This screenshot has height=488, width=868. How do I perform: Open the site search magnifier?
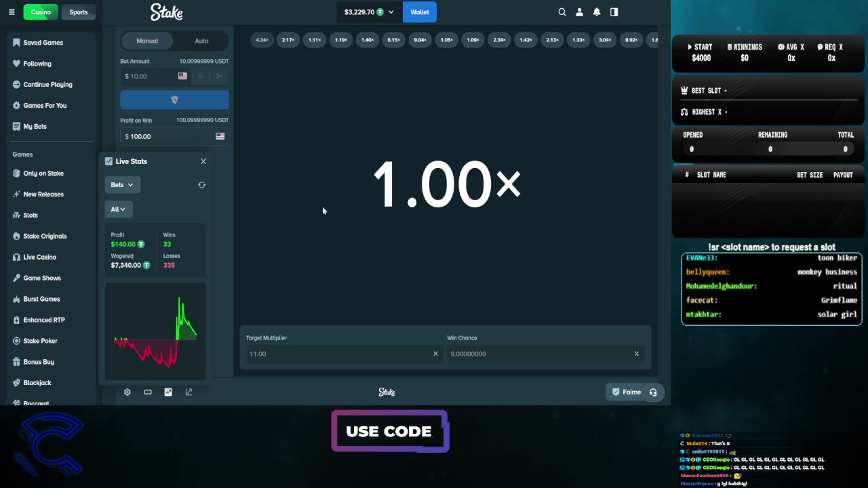(x=562, y=12)
